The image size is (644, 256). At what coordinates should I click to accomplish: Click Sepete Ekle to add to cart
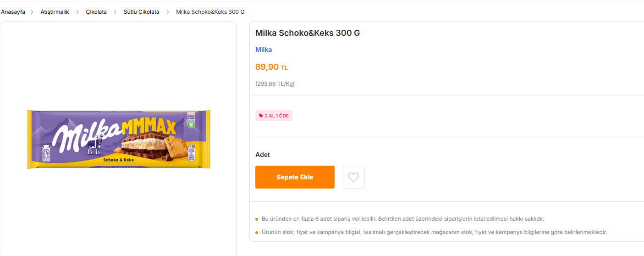295,177
